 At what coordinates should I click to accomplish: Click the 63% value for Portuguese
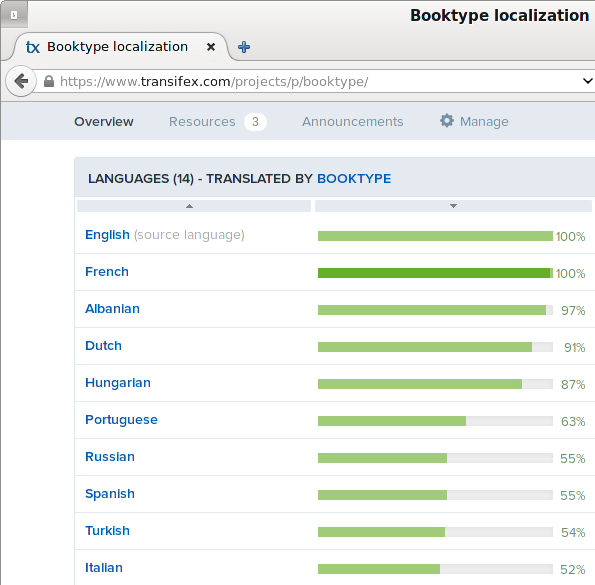pos(573,421)
